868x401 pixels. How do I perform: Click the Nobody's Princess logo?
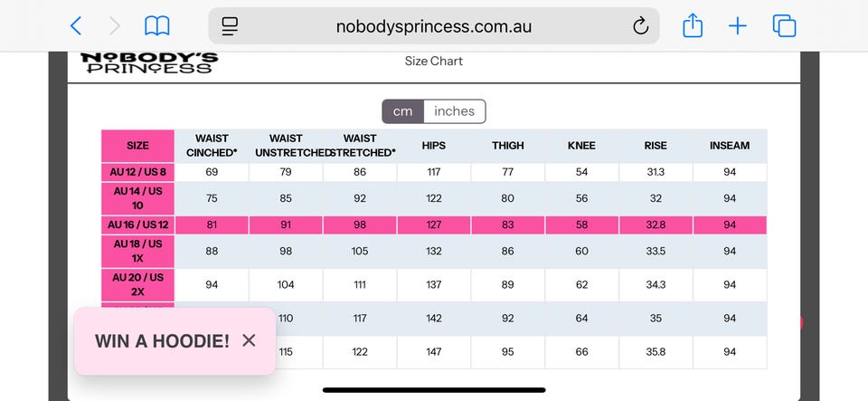pos(149,62)
